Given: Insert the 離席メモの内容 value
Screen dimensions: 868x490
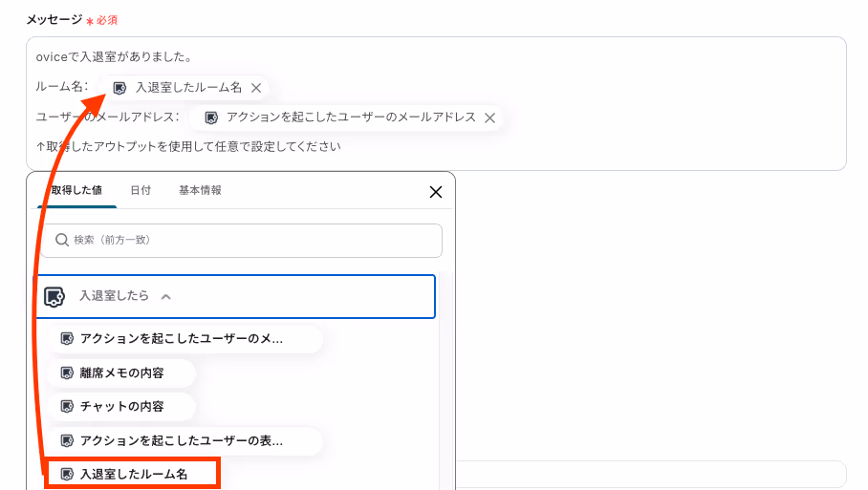Looking at the screenshot, I should click(x=121, y=373).
